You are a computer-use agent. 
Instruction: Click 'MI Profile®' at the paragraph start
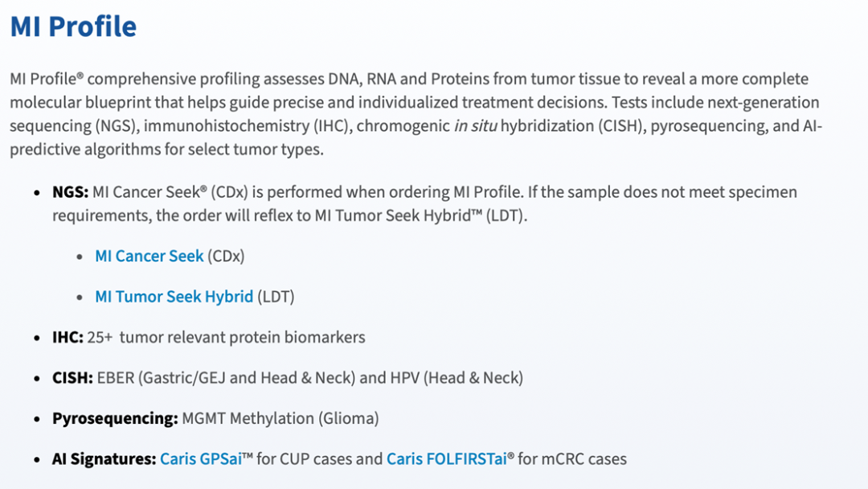[47, 79]
